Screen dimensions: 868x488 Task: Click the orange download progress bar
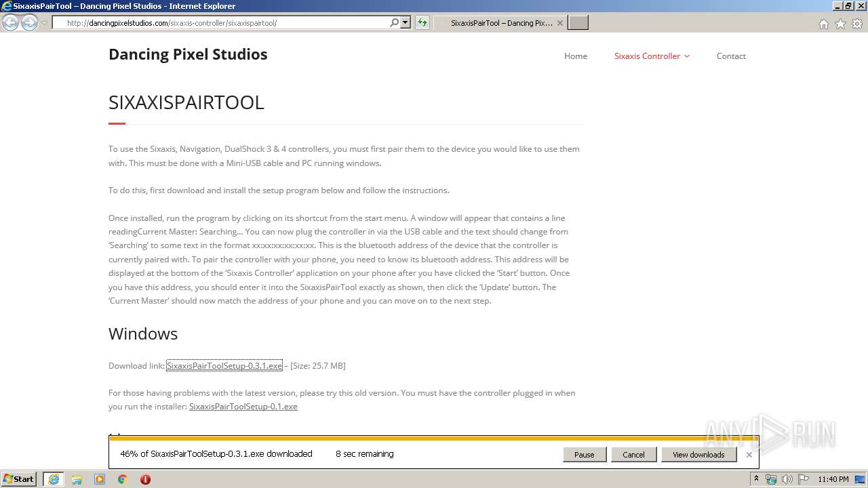[x=434, y=439]
